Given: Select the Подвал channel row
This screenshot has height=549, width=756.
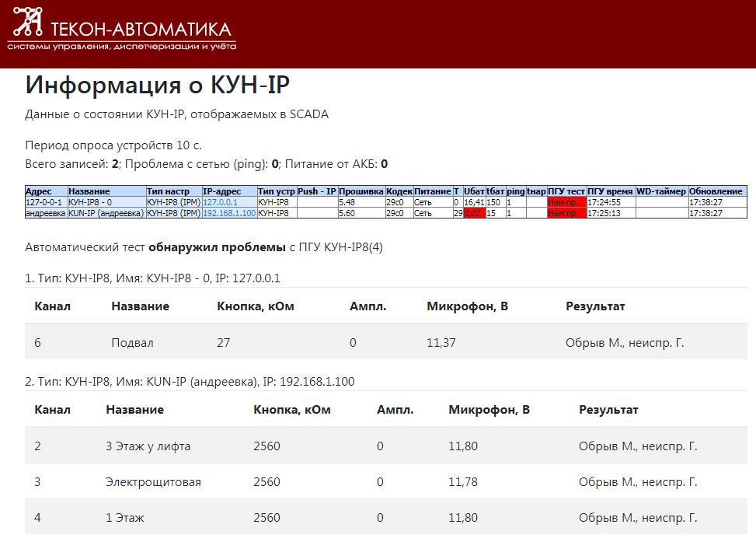Looking at the screenshot, I should (x=132, y=342).
